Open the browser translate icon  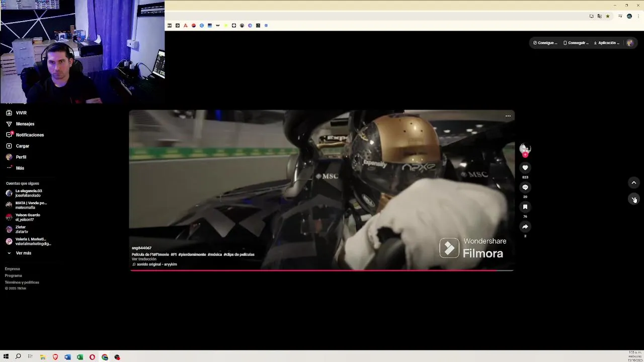pyautogui.click(x=600, y=17)
